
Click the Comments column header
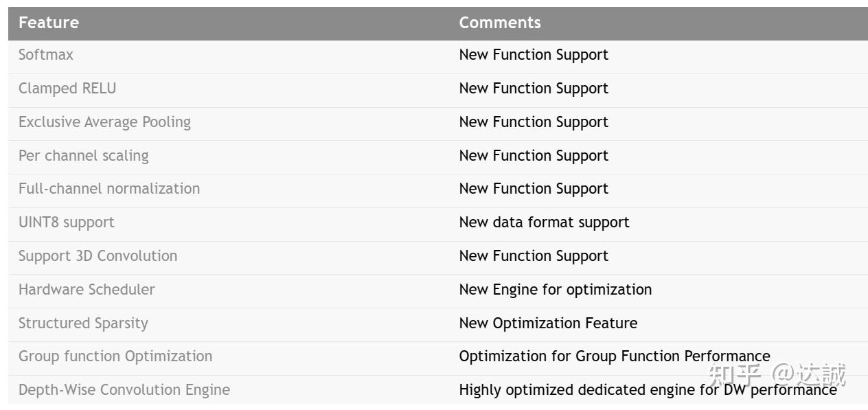click(x=499, y=23)
